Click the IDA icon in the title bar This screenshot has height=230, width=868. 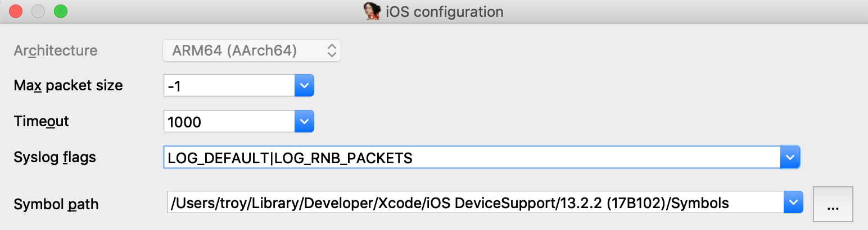[x=372, y=11]
